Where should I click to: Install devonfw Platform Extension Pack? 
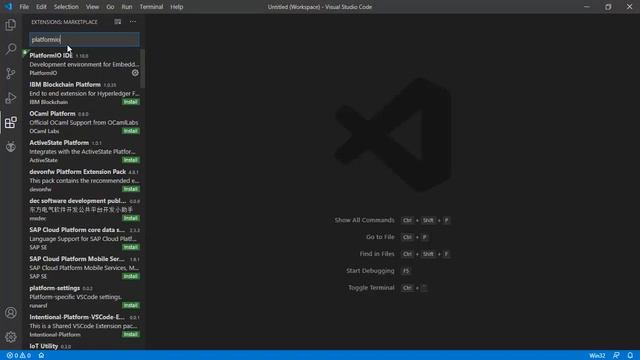point(131,189)
